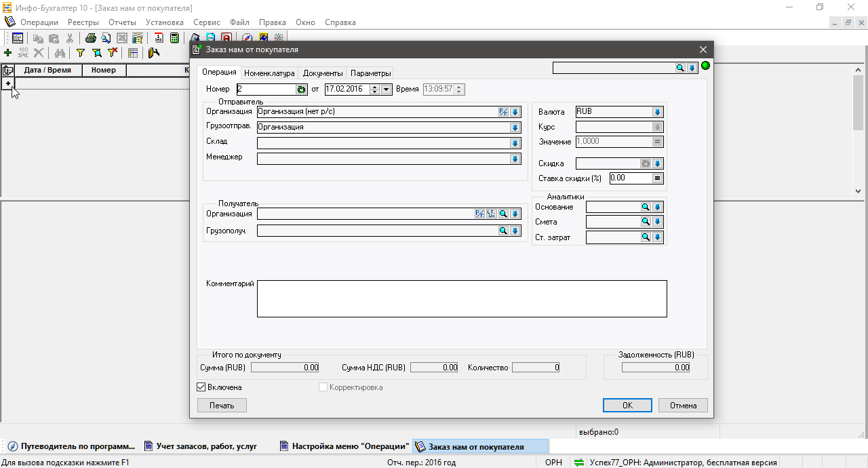Click magnifier icon in recipient Организация field

[503, 214]
